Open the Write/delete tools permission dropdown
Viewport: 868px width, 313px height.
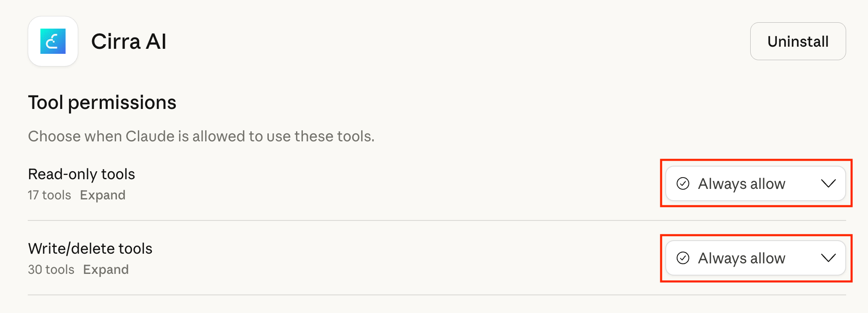755,258
